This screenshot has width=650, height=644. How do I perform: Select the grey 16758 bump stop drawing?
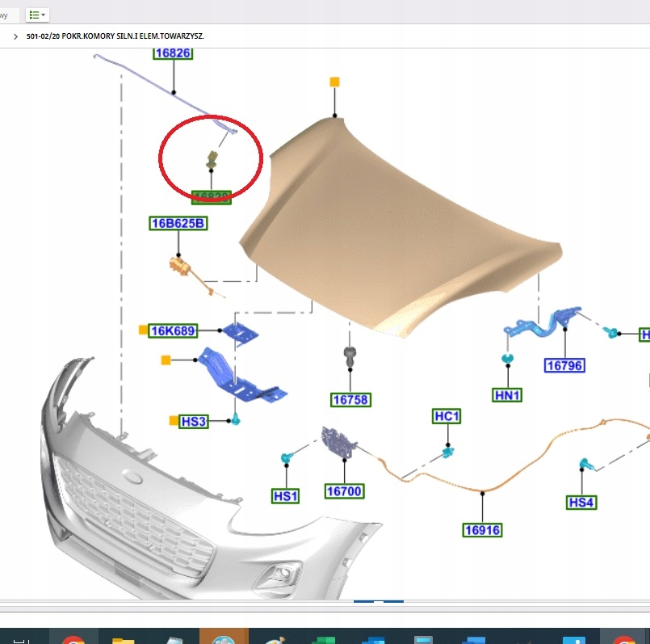pyautogui.click(x=350, y=356)
